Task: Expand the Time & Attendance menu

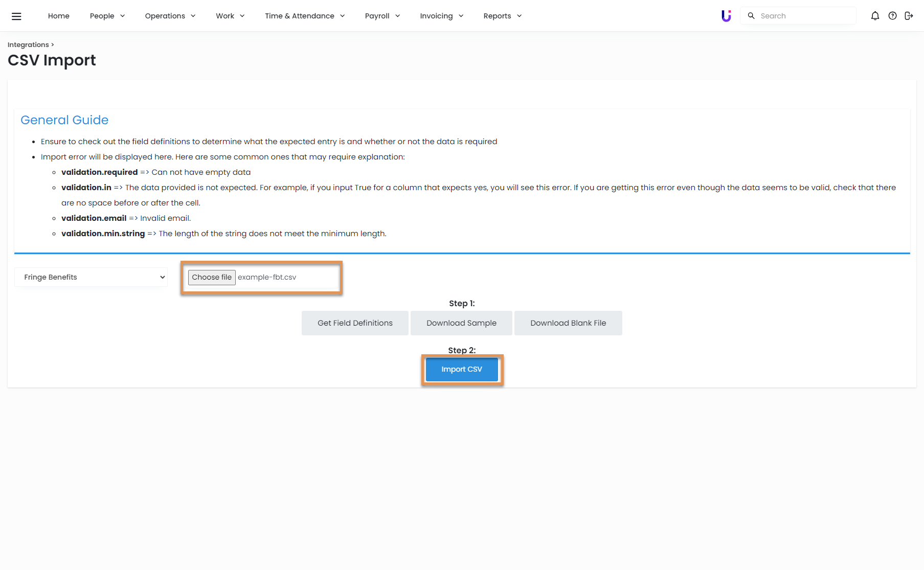Action: 305,16
